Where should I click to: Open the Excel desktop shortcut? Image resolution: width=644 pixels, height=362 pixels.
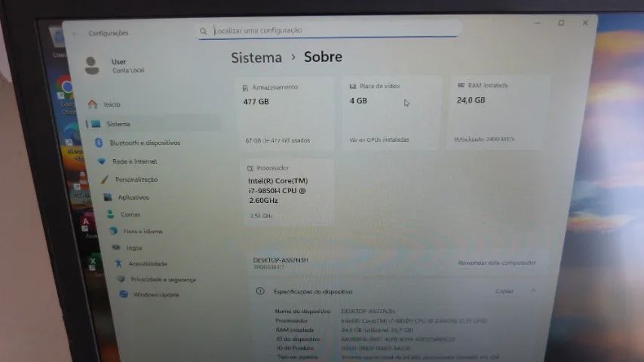tap(94, 263)
